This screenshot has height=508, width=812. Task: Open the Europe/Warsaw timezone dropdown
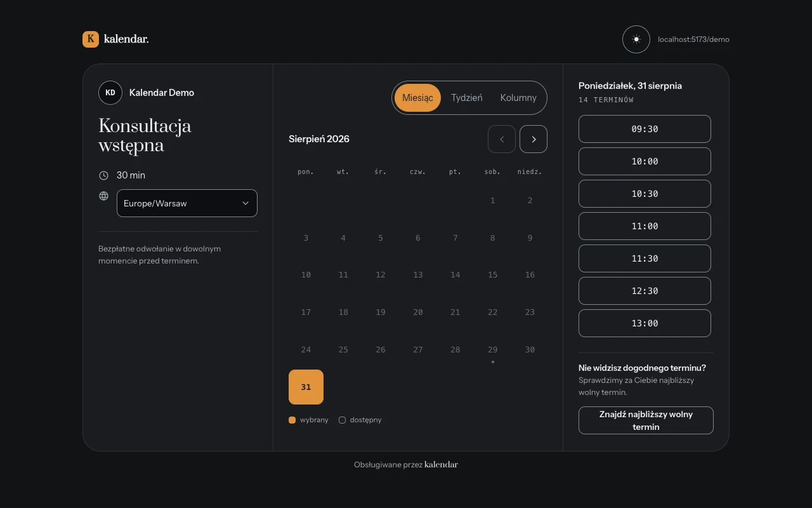[187, 203]
